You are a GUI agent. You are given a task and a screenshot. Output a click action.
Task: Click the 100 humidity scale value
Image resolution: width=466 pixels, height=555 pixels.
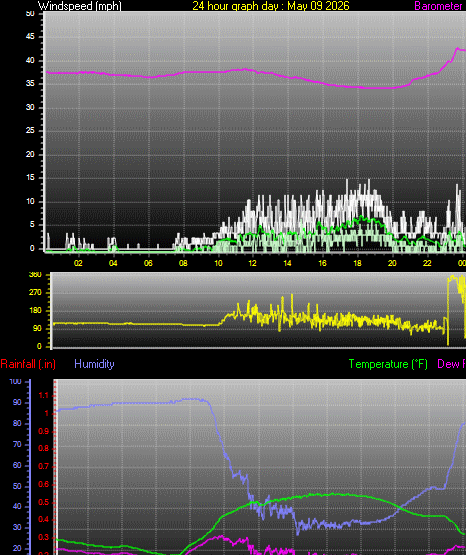pos(15,382)
